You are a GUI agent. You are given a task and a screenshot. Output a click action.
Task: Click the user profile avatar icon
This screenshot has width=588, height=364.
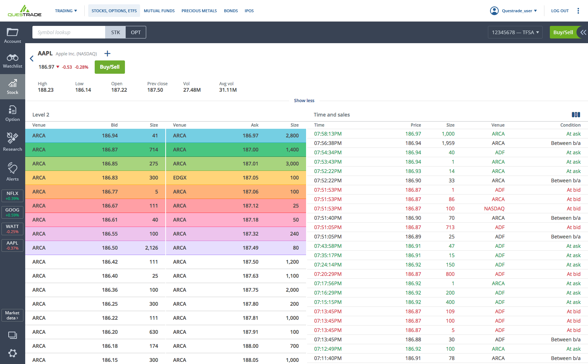coord(494,11)
